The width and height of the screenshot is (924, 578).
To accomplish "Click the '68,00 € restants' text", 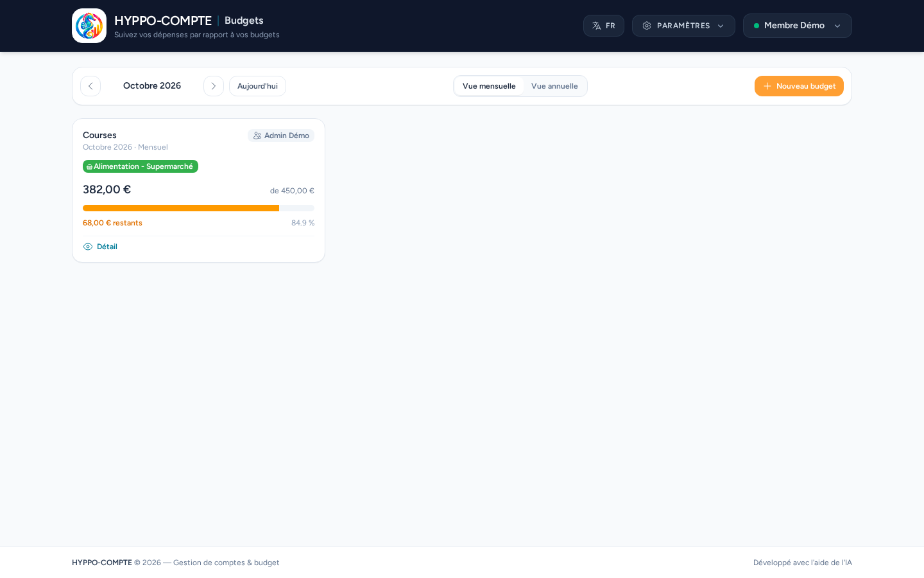I will [x=112, y=223].
